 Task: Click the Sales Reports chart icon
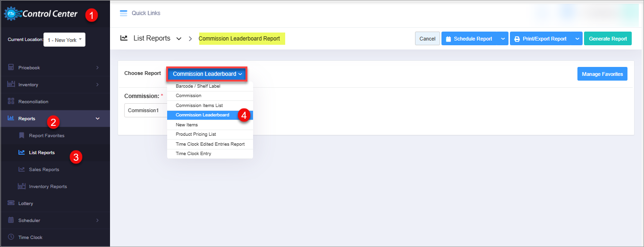22,169
